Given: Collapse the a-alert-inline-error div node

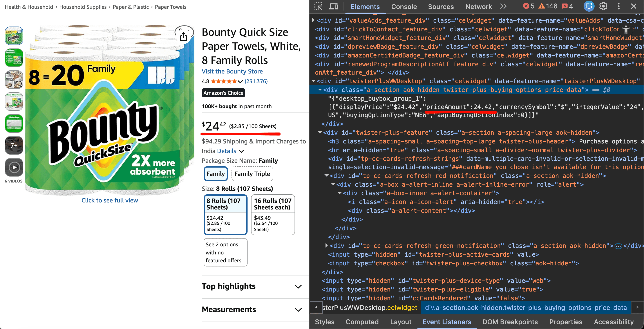Looking at the screenshot, I should (333, 184).
